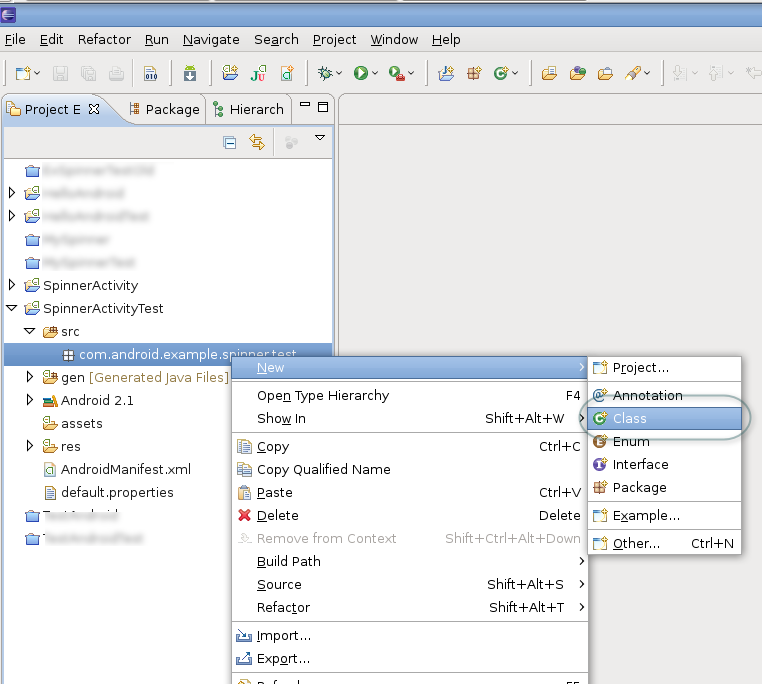
Task: Choose Interface from the New submenu
Action: 640,464
